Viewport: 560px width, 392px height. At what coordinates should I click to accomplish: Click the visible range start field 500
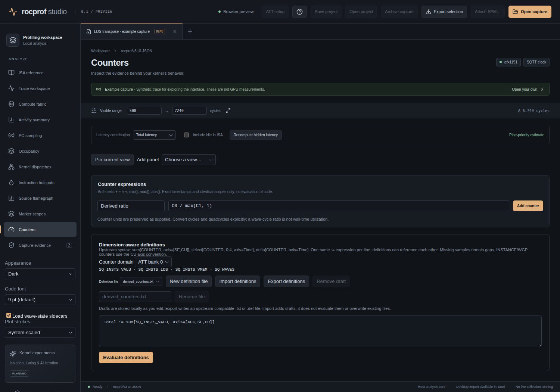click(x=144, y=111)
